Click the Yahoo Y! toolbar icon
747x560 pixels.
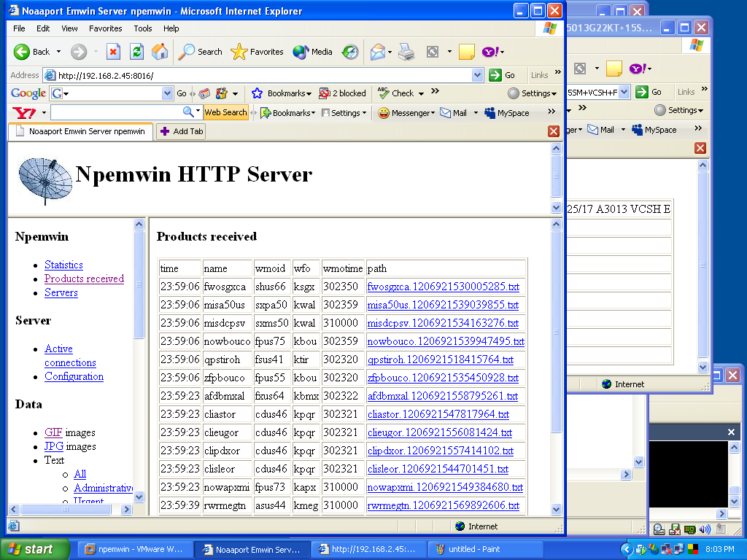(x=490, y=52)
